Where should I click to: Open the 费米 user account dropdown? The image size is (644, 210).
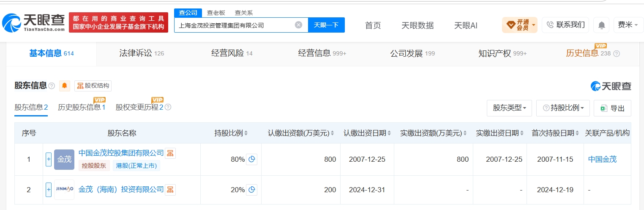pyautogui.click(x=628, y=25)
